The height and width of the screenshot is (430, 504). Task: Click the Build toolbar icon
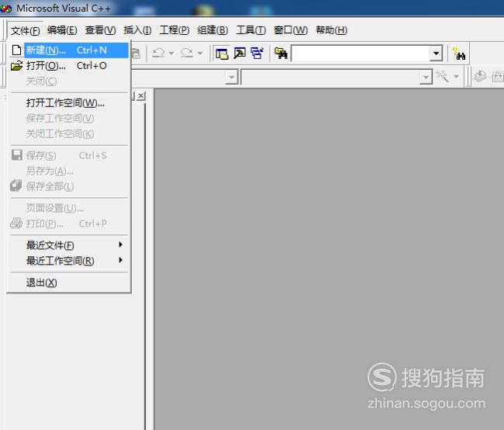click(x=497, y=77)
